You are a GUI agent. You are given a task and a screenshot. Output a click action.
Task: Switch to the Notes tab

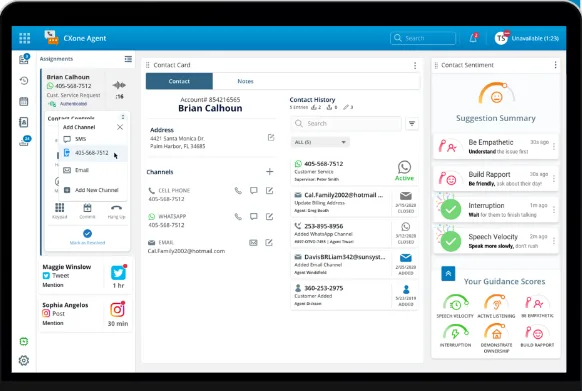pyautogui.click(x=245, y=81)
